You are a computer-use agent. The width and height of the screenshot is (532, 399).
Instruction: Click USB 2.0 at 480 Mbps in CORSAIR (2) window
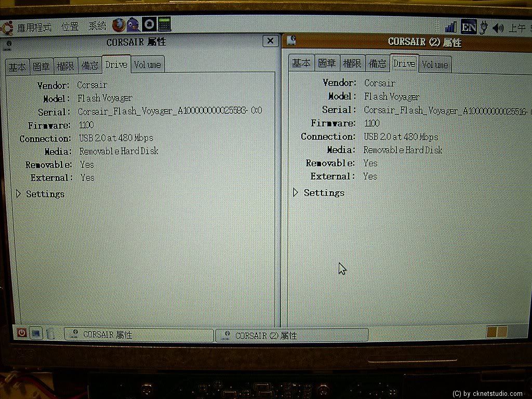[401, 137]
